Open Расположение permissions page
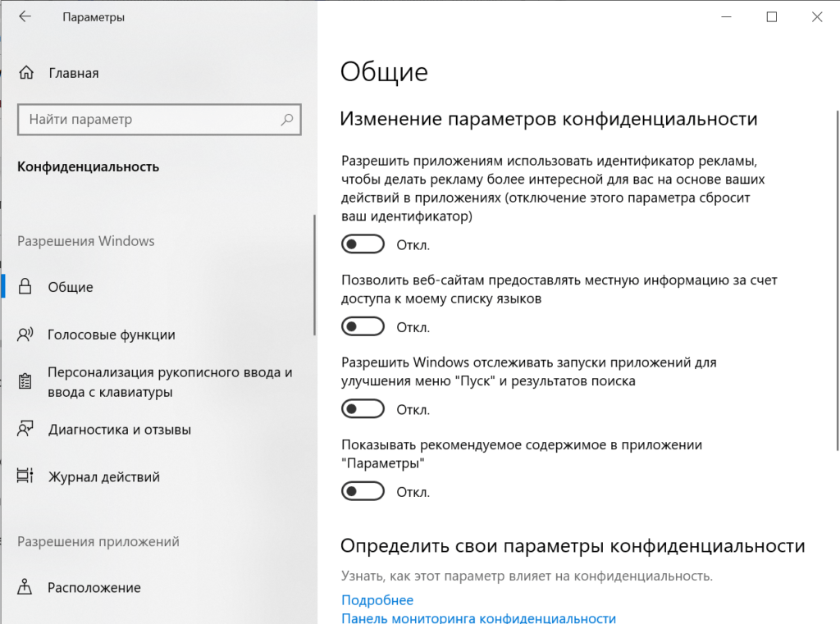The image size is (840, 624). (x=158, y=587)
